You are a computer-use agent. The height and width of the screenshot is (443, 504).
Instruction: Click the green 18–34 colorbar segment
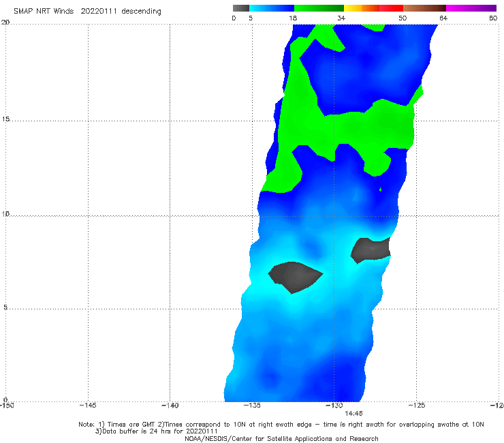tap(319, 8)
